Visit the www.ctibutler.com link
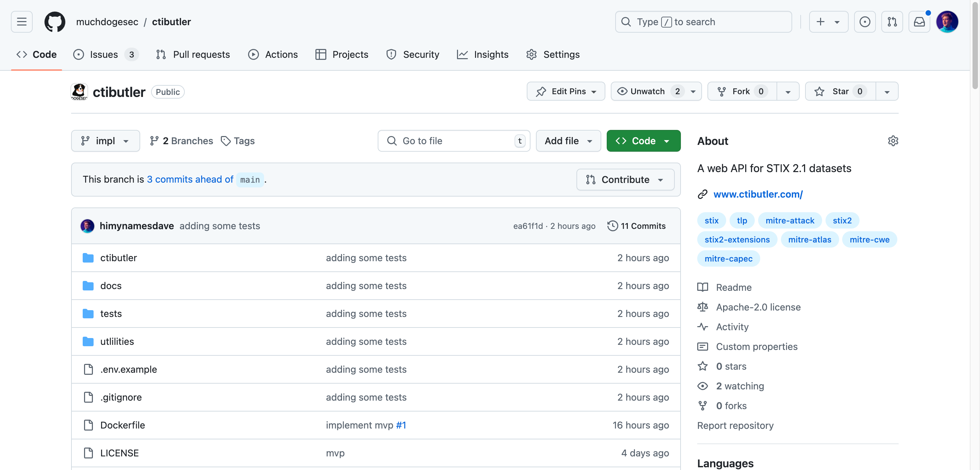The image size is (980, 470). click(x=758, y=194)
